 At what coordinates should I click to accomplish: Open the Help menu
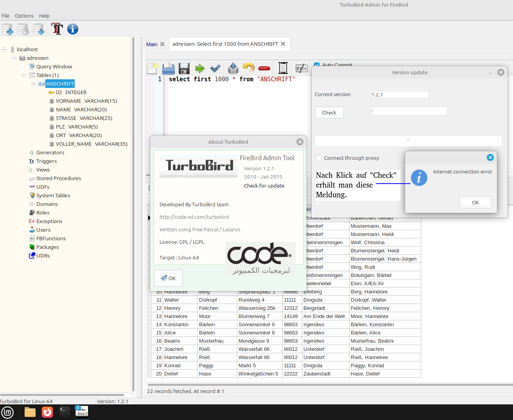click(x=44, y=16)
